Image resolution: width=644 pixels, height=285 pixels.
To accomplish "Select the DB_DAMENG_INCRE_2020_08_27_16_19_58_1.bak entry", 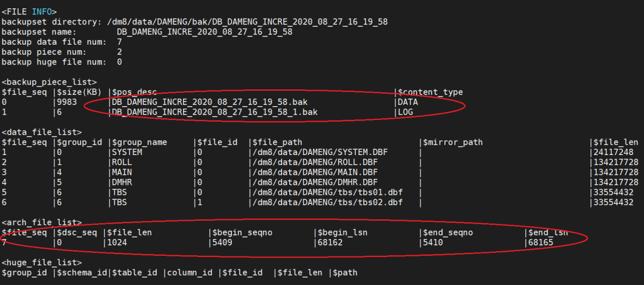I will coord(215,112).
